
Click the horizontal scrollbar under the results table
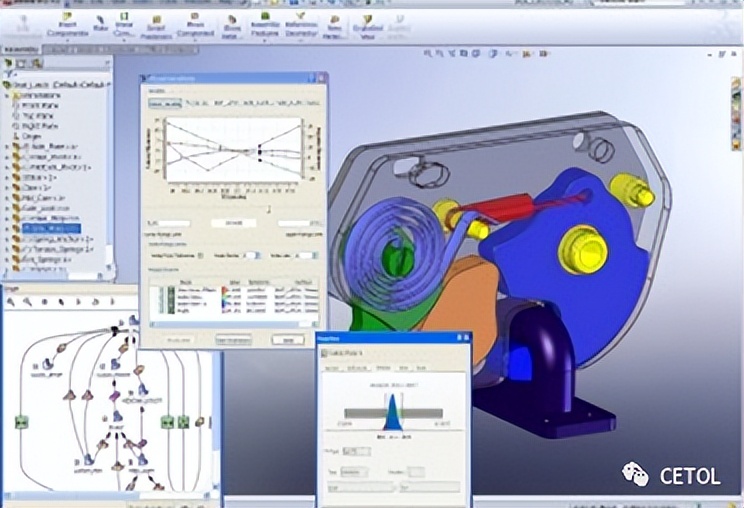coord(234,324)
